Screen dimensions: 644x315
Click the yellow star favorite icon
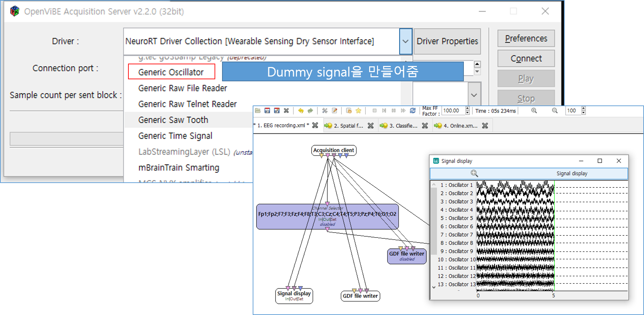pyautogui.click(x=358, y=111)
